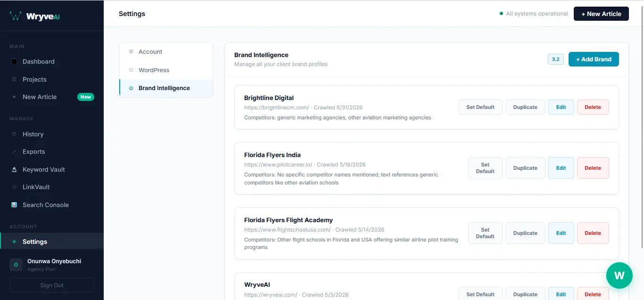Click the Keyword Vault microscope icon
This screenshot has width=644, height=300.
click(x=14, y=170)
